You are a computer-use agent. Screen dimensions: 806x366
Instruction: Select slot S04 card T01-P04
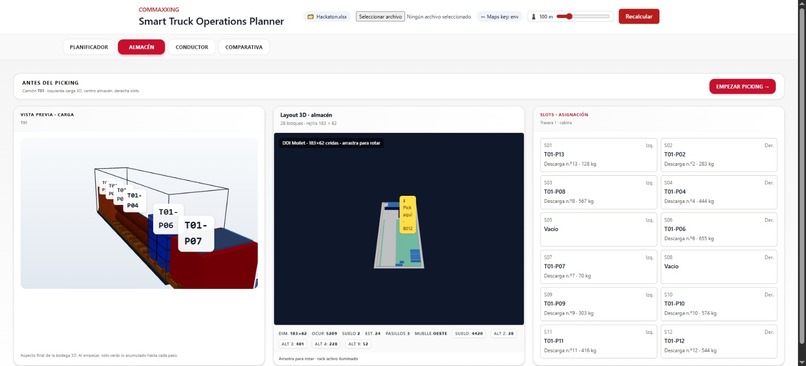(x=719, y=192)
